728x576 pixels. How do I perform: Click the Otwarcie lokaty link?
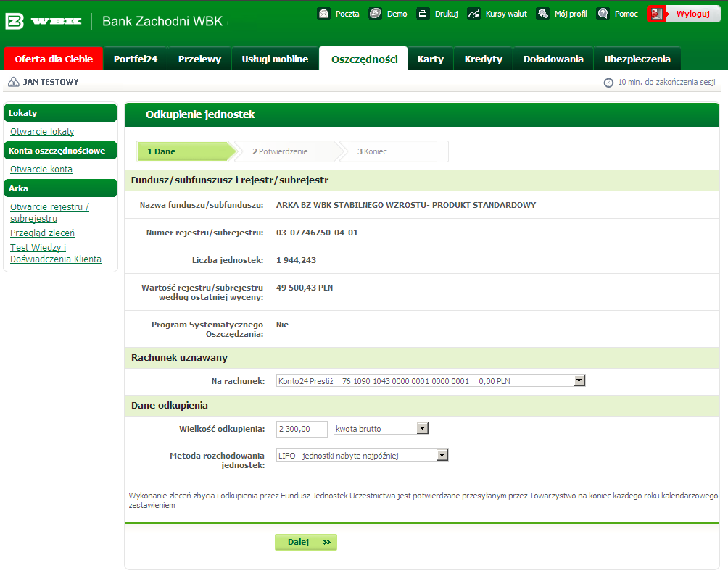[42, 132]
